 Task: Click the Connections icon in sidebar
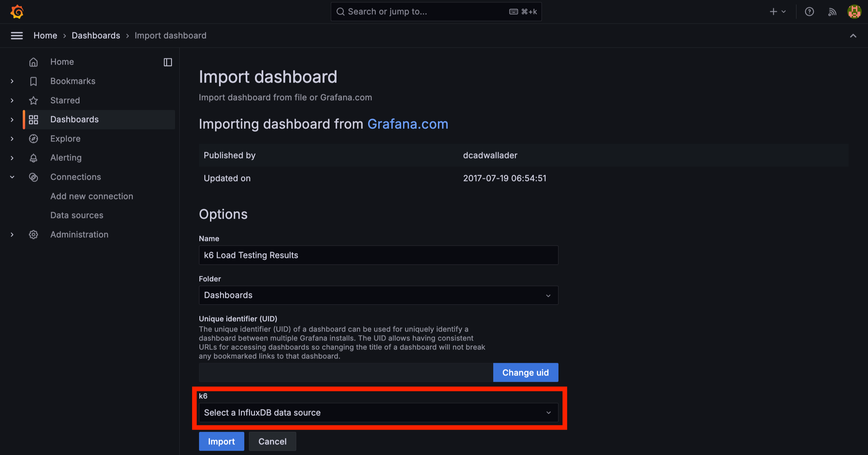(x=33, y=177)
